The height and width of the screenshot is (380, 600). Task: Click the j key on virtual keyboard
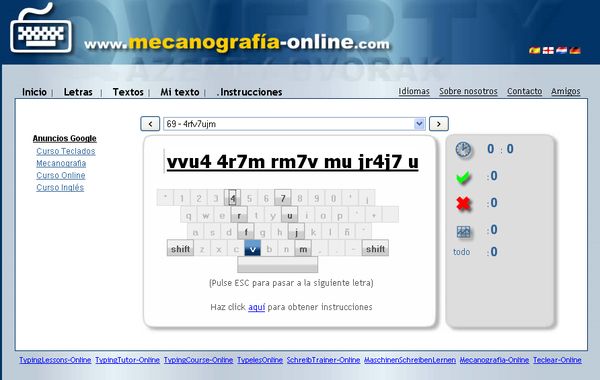pos(297,232)
